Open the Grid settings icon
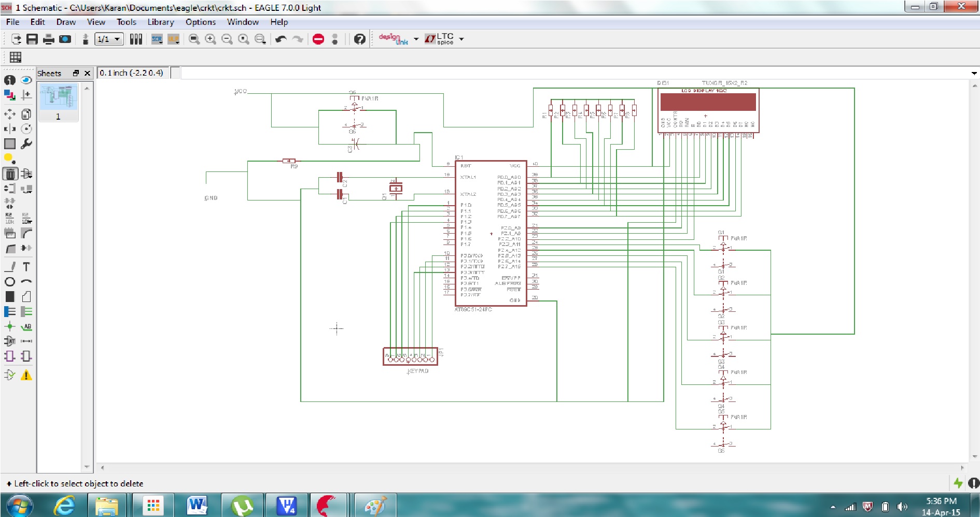This screenshot has width=980, height=517. pos(16,58)
